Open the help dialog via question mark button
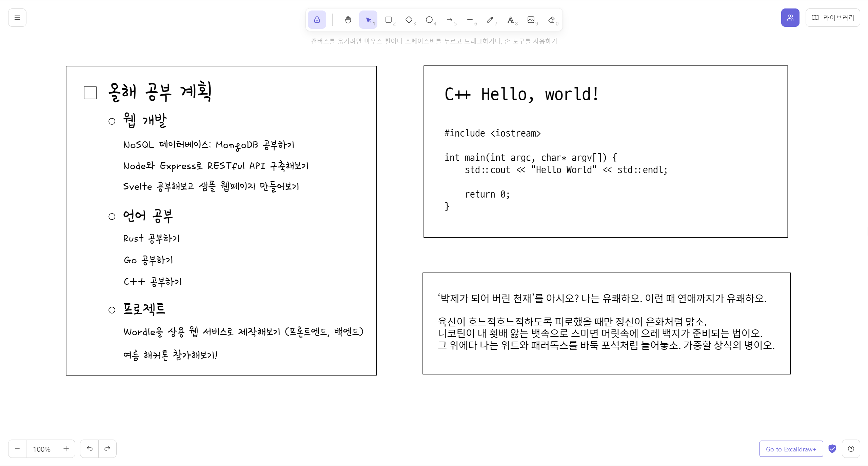This screenshot has height=466, width=868. tap(851, 449)
